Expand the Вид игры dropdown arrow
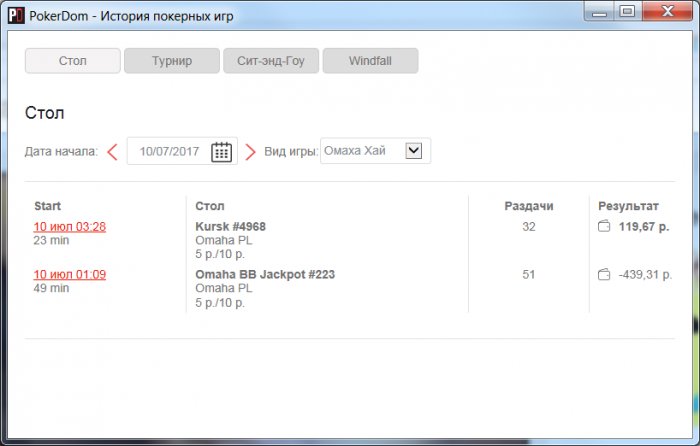Screen dimensions: 700x446 click(x=414, y=150)
